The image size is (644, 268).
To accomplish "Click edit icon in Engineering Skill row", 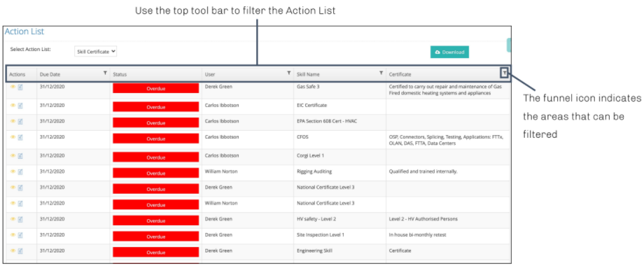I will pos(20,251).
